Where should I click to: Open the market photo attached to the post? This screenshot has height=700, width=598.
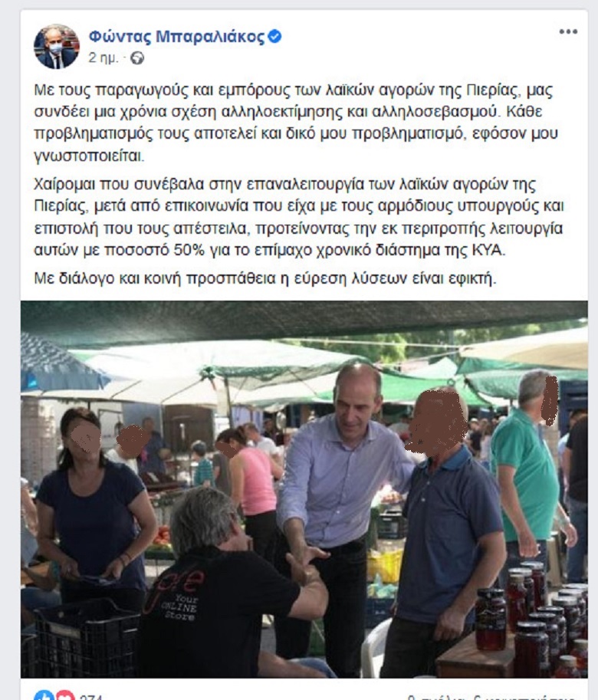point(304,489)
